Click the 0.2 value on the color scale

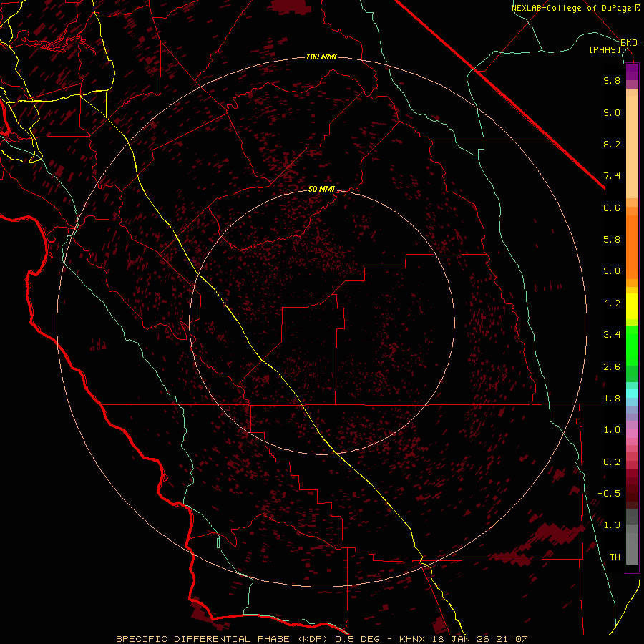[612, 462]
